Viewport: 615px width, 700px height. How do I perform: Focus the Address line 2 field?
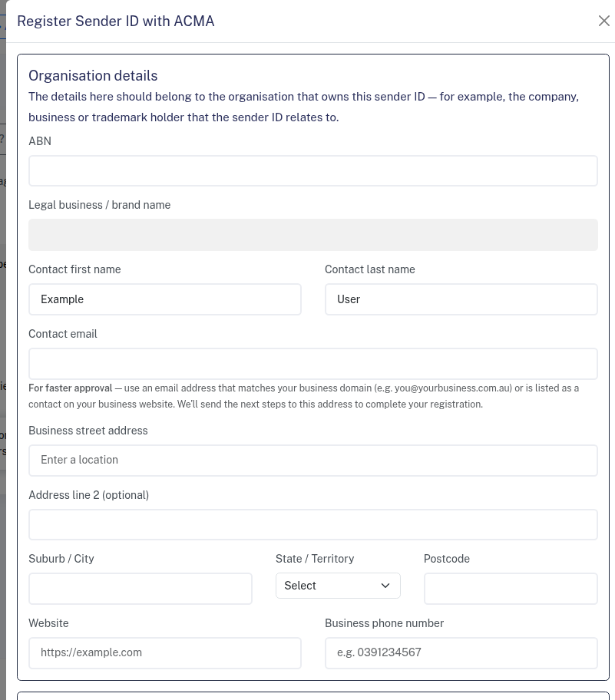click(x=312, y=525)
